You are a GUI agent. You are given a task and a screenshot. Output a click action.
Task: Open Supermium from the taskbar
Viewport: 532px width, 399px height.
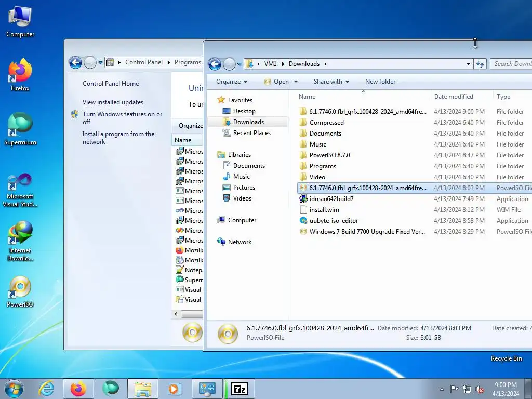111,389
